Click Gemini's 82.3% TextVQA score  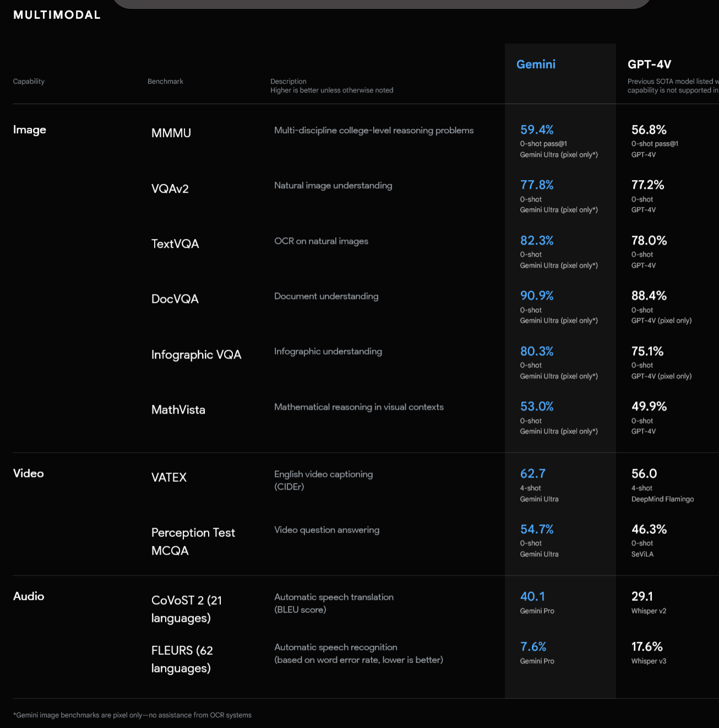pos(537,241)
